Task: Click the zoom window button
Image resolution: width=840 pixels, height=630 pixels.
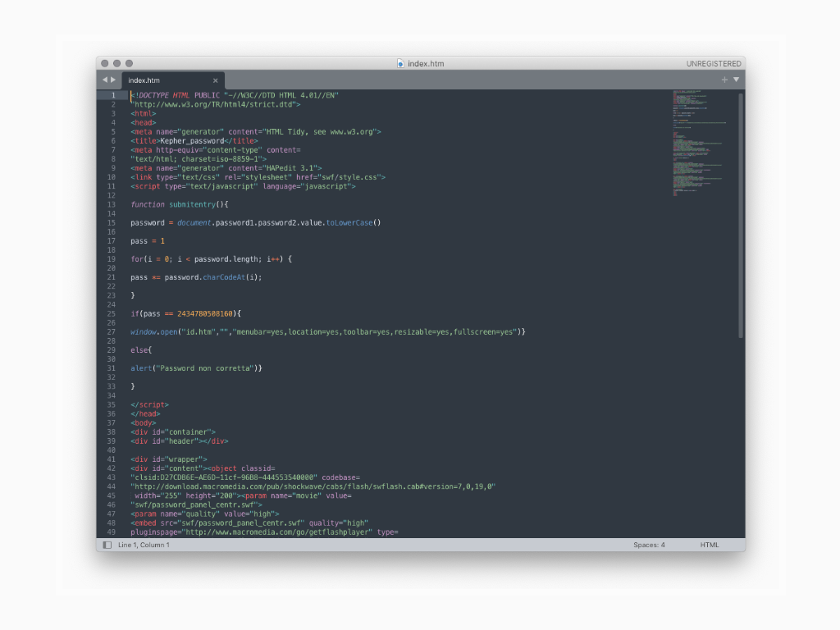Action: point(129,63)
